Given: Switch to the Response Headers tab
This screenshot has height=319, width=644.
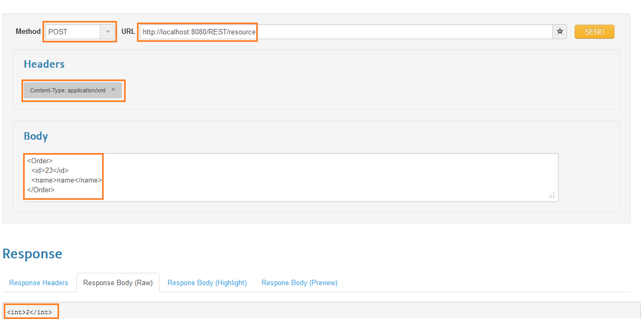Looking at the screenshot, I should pos(38,282).
